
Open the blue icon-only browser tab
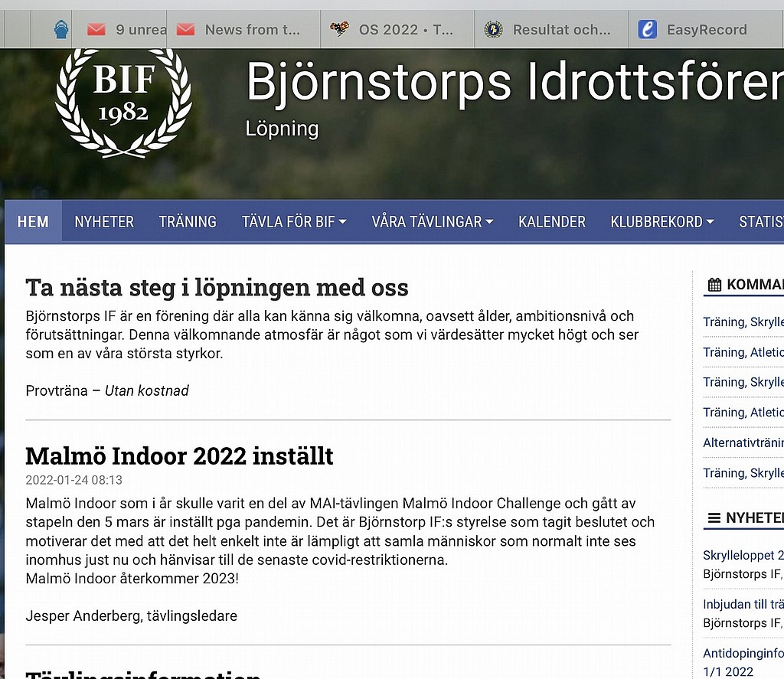[61, 30]
